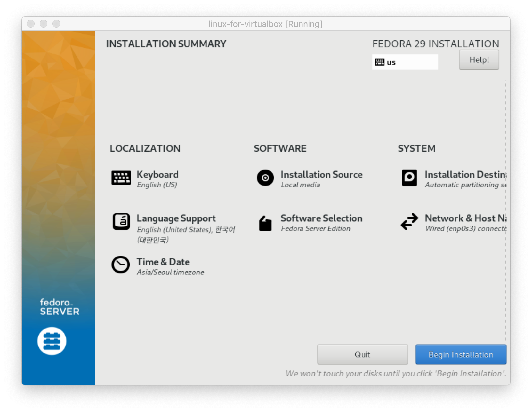
Task: Open the Help! button
Action: pyautogui.click(x=479, y=60)
